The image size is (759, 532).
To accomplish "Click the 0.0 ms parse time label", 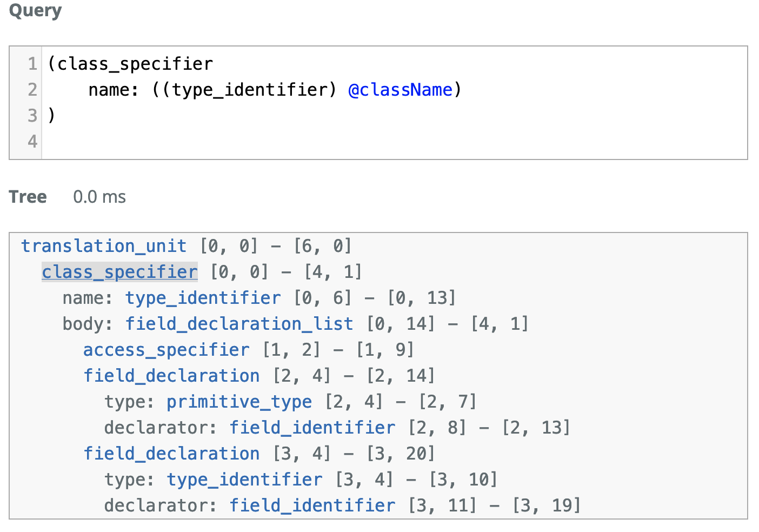I will [x=99, y=197].
